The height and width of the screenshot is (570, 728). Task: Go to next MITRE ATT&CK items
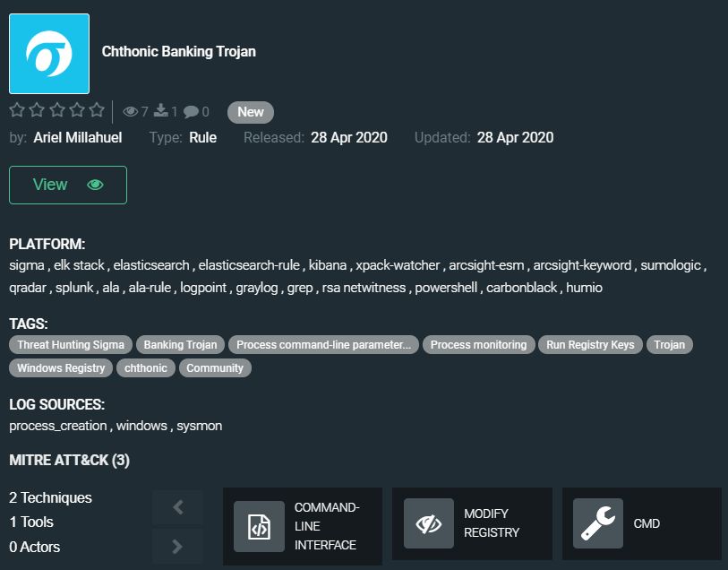[x=177, y=547]
